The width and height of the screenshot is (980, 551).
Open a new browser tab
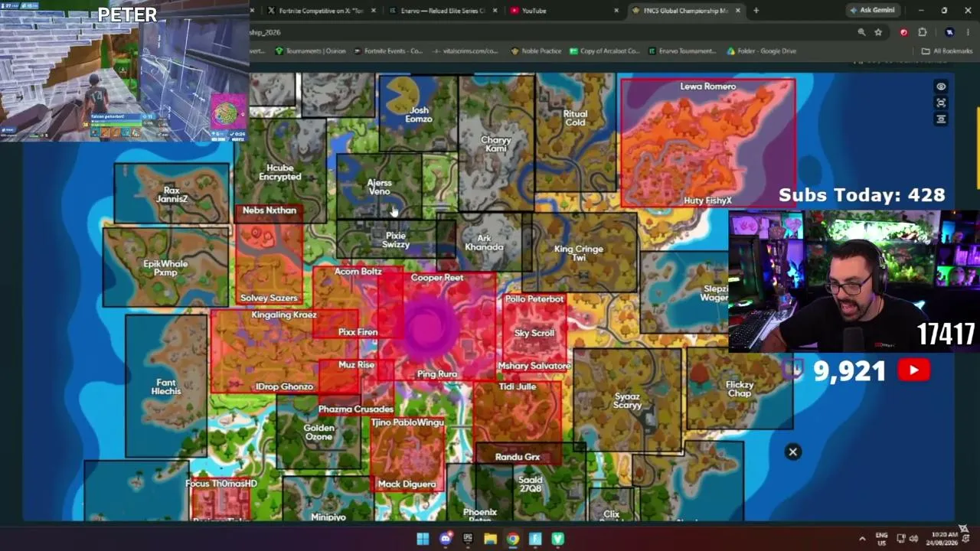[x=756, y=11]
